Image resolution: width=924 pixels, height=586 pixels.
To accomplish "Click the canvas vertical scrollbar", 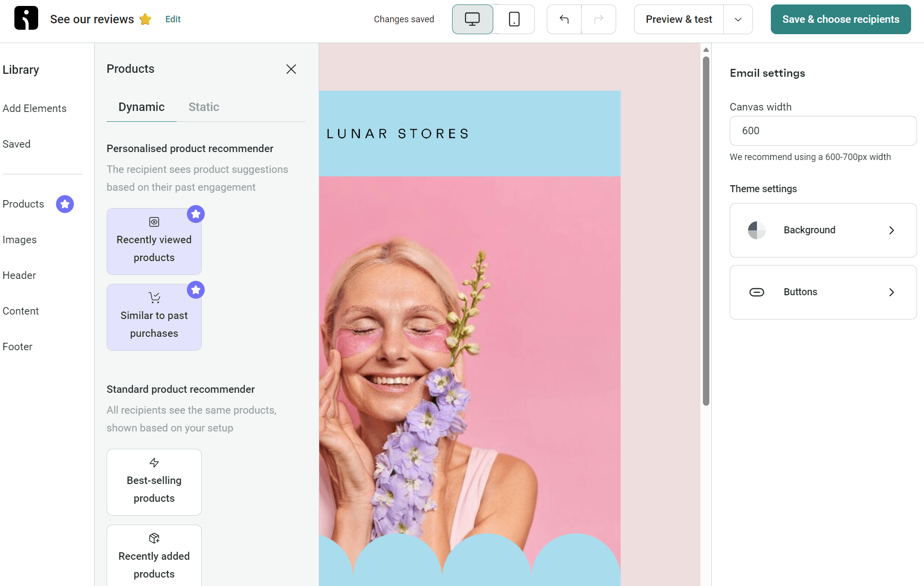I will click(x=706, y=231).
